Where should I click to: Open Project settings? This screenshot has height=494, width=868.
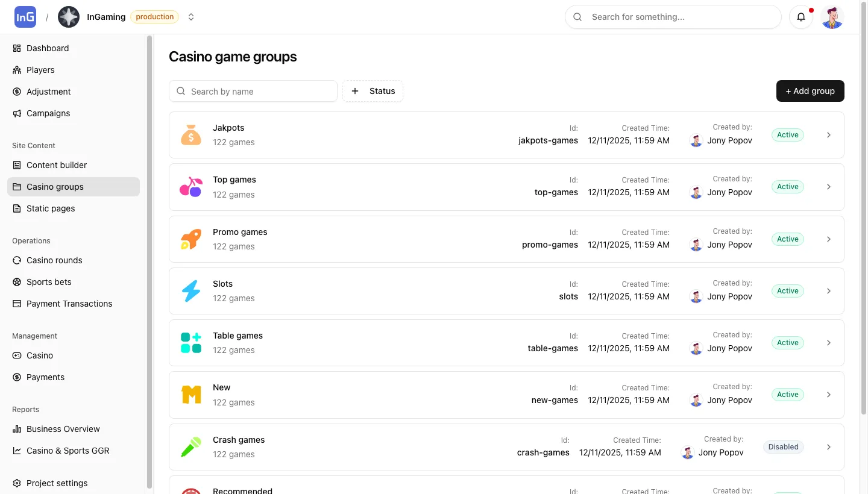tap(57, 483)
